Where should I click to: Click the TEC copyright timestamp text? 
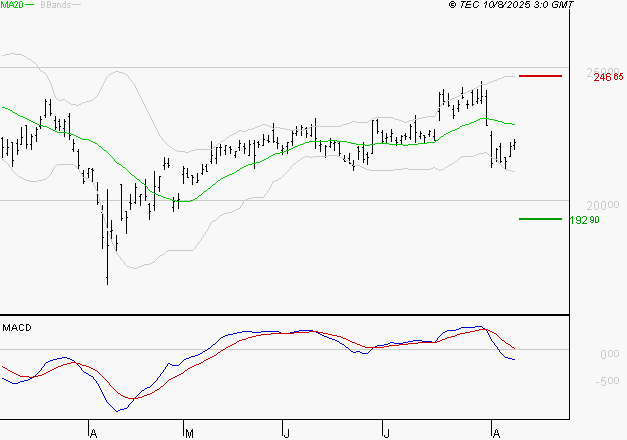pos(511,5)
